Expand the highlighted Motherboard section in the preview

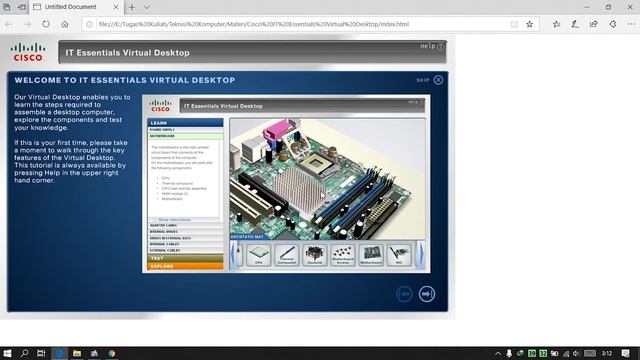[x=185, y=136]
